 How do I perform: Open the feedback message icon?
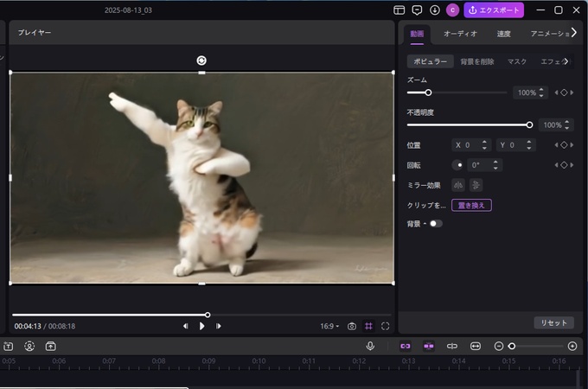click(x=417, y=10)
